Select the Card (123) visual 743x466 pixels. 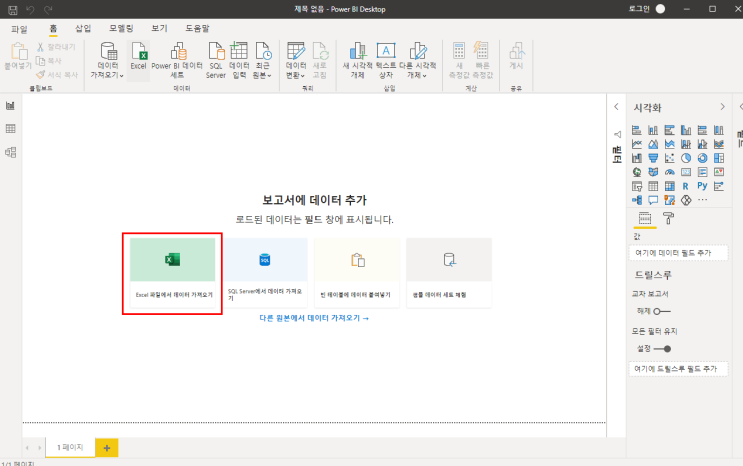click(686, 172)
